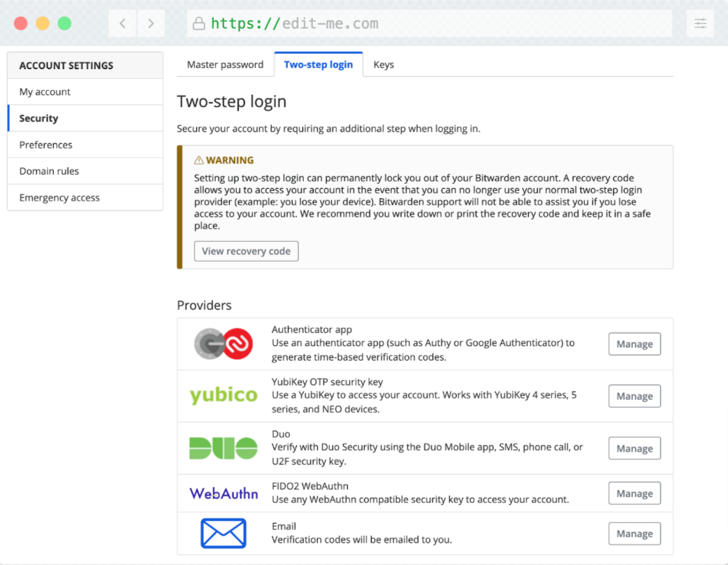728x565 pixels.
Task: Click the Authenticator app logo icon
Action: coord(224,344)
